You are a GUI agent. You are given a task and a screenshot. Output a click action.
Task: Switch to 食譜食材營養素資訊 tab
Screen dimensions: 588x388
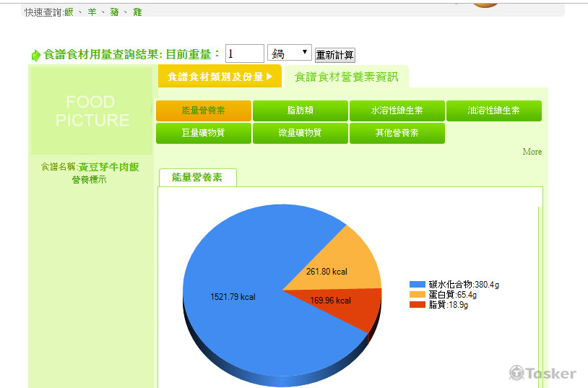346,77
